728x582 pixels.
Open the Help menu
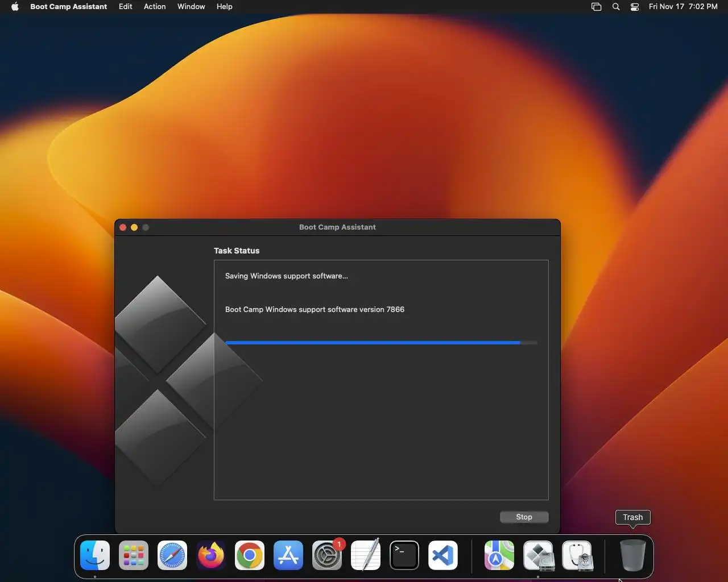(225, 7)
